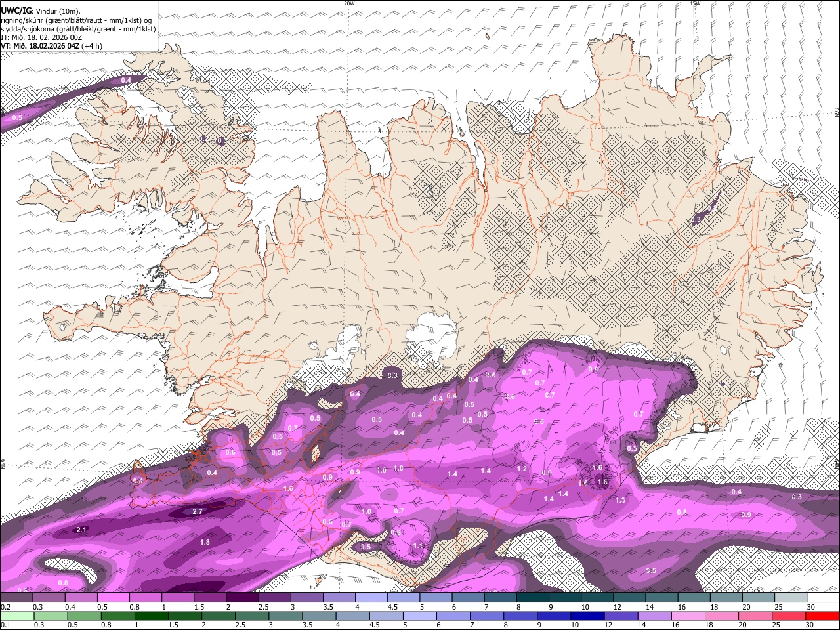This screenshot has width=840, height=630.
Task: Click the '20W' longitude label
Action: (349, 3)
